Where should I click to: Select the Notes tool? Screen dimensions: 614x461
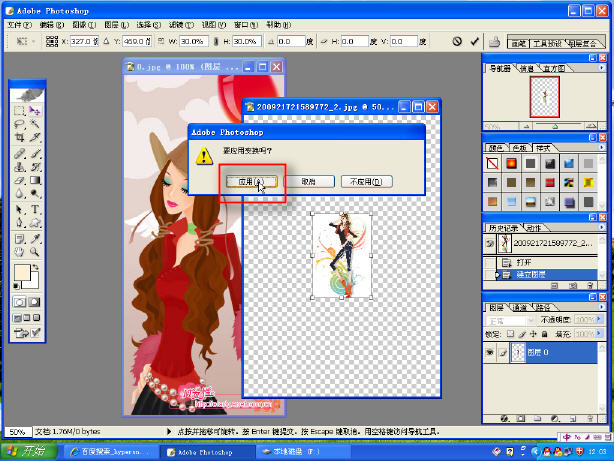(19, 239)
